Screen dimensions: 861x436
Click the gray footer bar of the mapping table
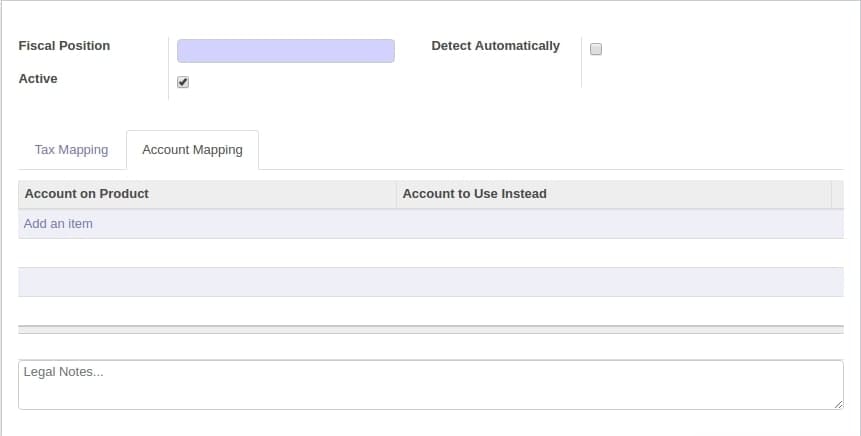pyautogui.click(x=430, y=329)
